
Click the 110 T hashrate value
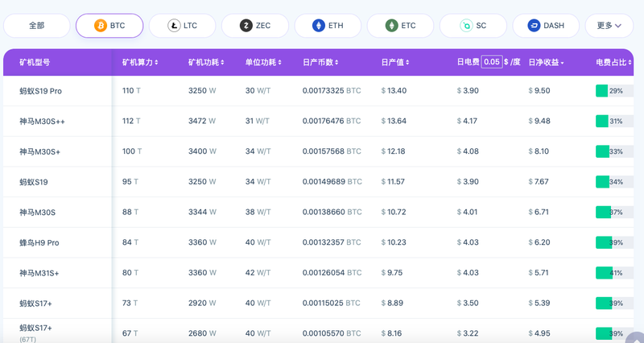click(131, 91)
